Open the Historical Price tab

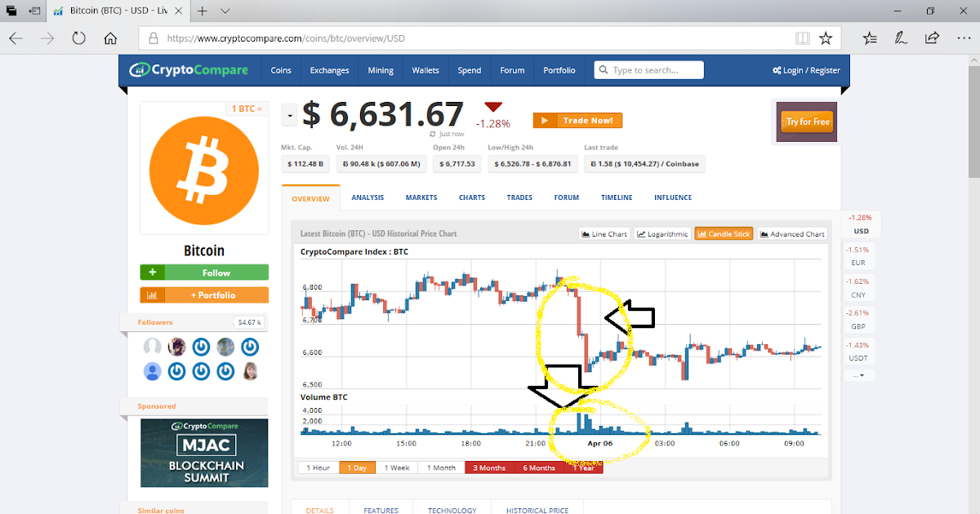[537, 510]
